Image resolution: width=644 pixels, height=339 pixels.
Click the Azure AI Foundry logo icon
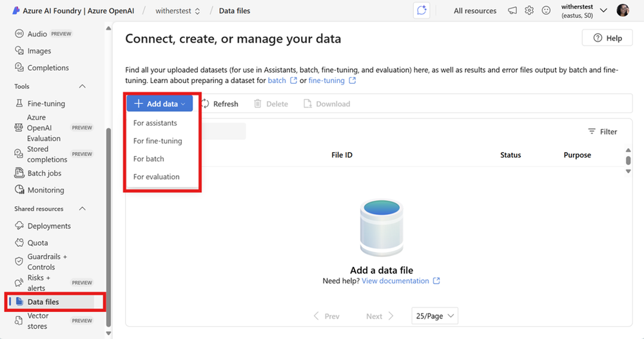16,11
